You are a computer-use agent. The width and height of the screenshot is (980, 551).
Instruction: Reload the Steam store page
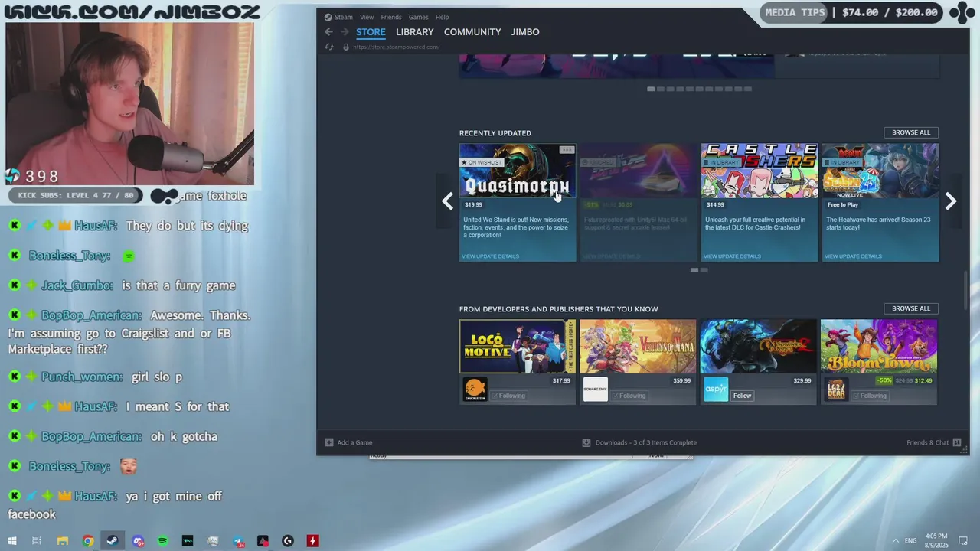(x=329, y=47)
